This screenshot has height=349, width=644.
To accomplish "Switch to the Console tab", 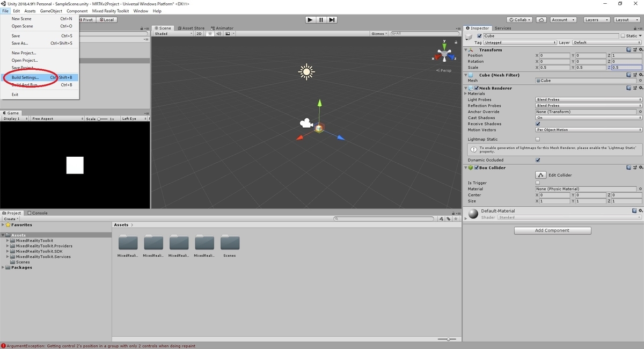I will click(37, 213).
